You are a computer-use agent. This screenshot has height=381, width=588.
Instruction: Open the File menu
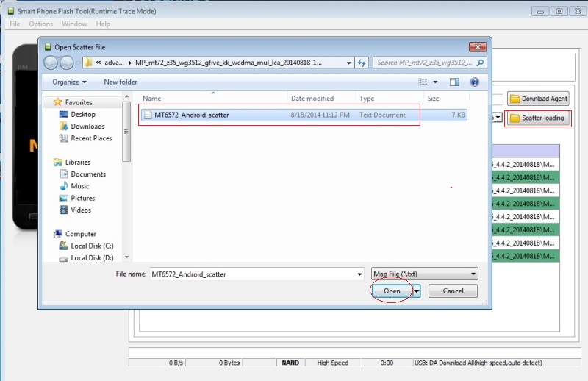15,24
